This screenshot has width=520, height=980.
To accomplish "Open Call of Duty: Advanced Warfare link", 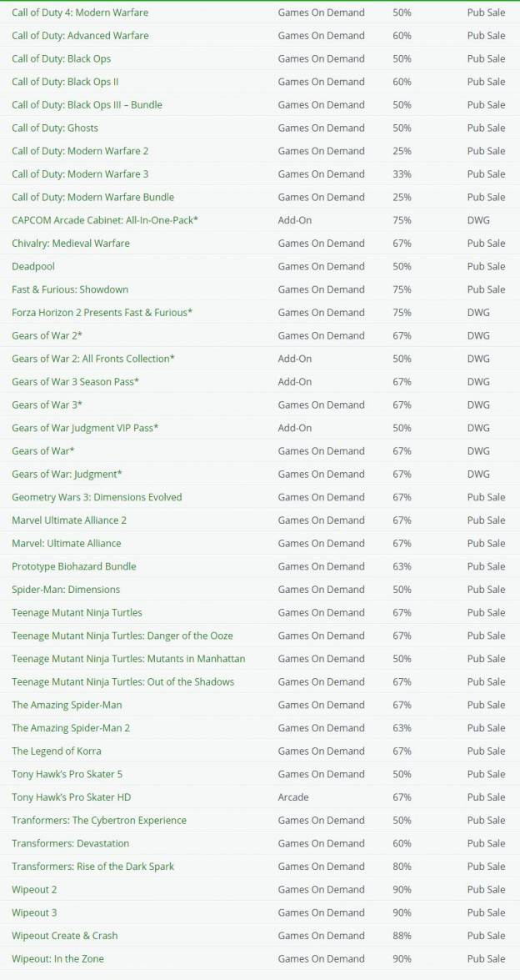I will tap(80, 36).
